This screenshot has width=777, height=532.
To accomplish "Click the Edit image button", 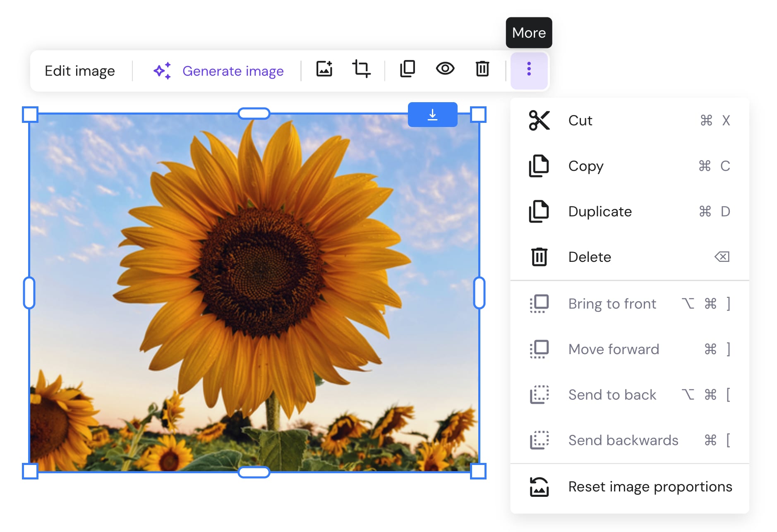I will (x=79, y=70).
